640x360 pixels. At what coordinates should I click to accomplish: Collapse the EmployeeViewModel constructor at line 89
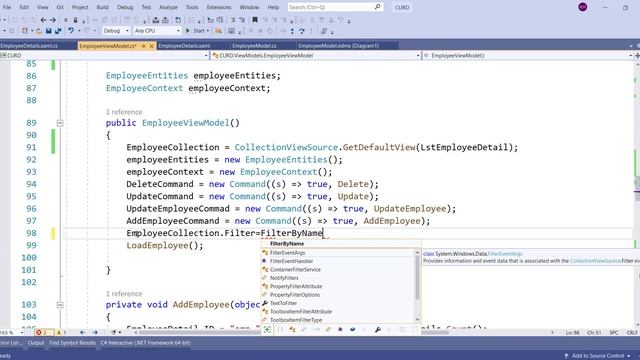60,123
